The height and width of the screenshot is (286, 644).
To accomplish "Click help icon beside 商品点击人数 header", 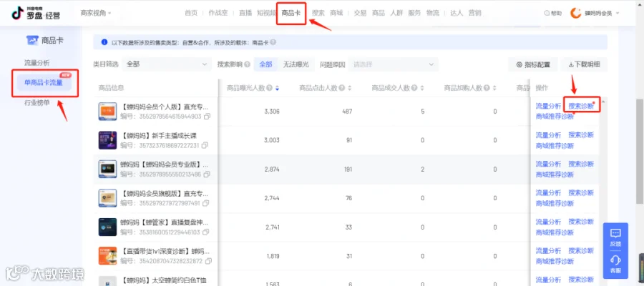I will pos(342,88).
